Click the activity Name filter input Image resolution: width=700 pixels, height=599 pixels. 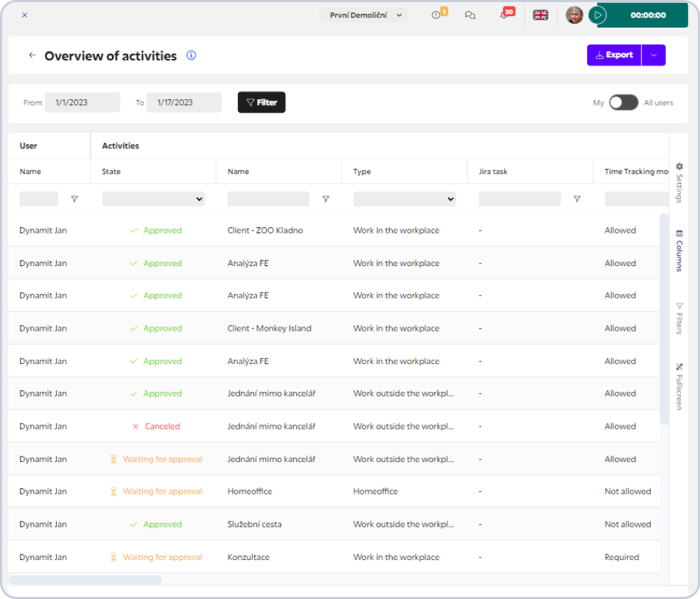tap(268, 199)
